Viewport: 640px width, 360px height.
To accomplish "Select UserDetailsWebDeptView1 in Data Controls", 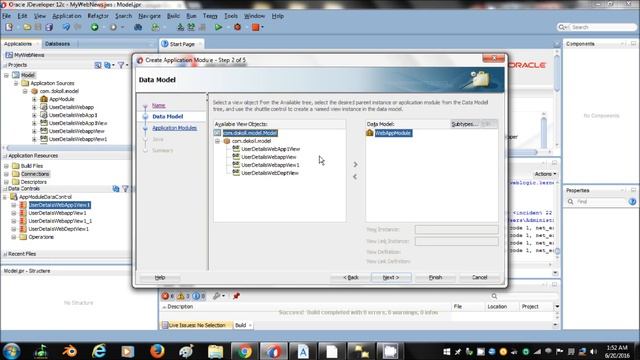I will click(58, 229).
